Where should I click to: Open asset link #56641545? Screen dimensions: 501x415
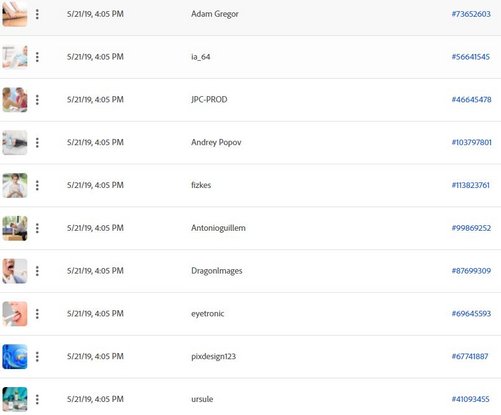[x=471, y=57]
